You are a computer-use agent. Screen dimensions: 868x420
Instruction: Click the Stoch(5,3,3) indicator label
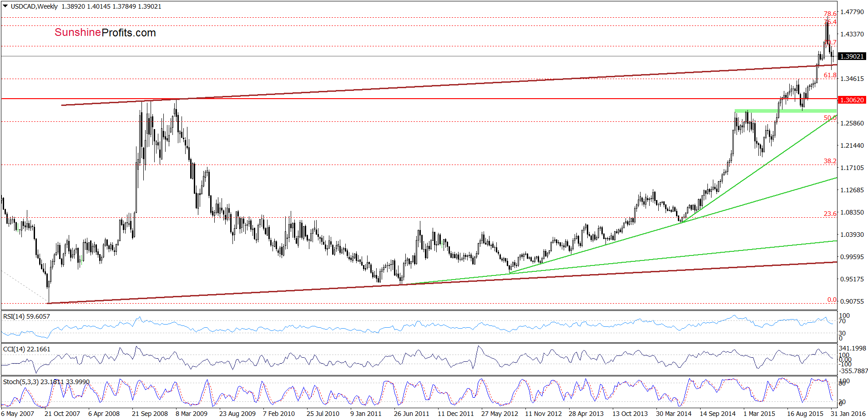(x=46, y=382)
